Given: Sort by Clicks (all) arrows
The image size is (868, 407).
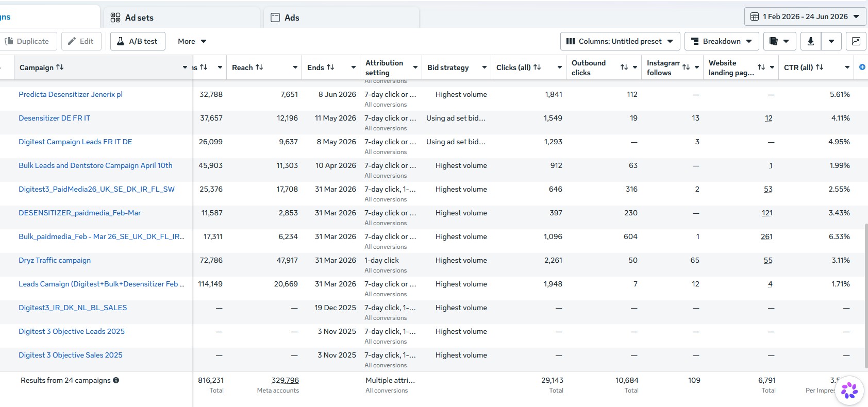Looking at the screenshot, I should tap(537, 67).
